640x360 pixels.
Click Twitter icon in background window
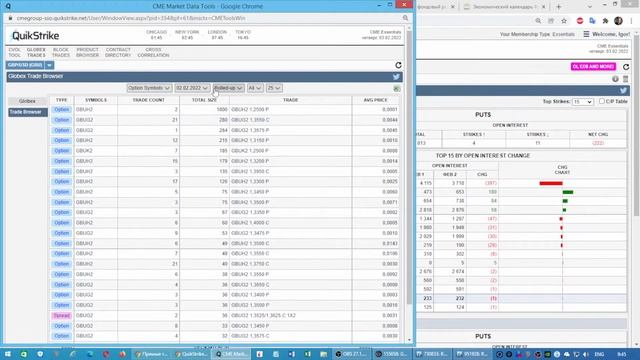pyautogui.click(x=623, y=91)
